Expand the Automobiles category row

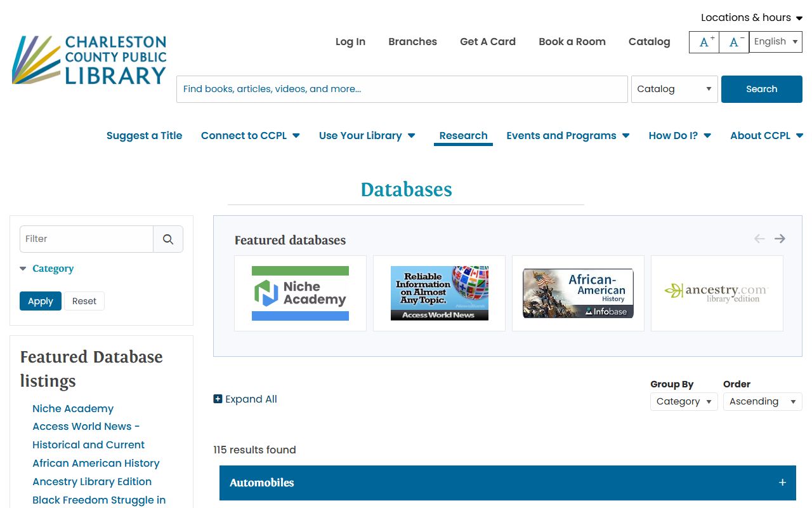pos(507,483)
